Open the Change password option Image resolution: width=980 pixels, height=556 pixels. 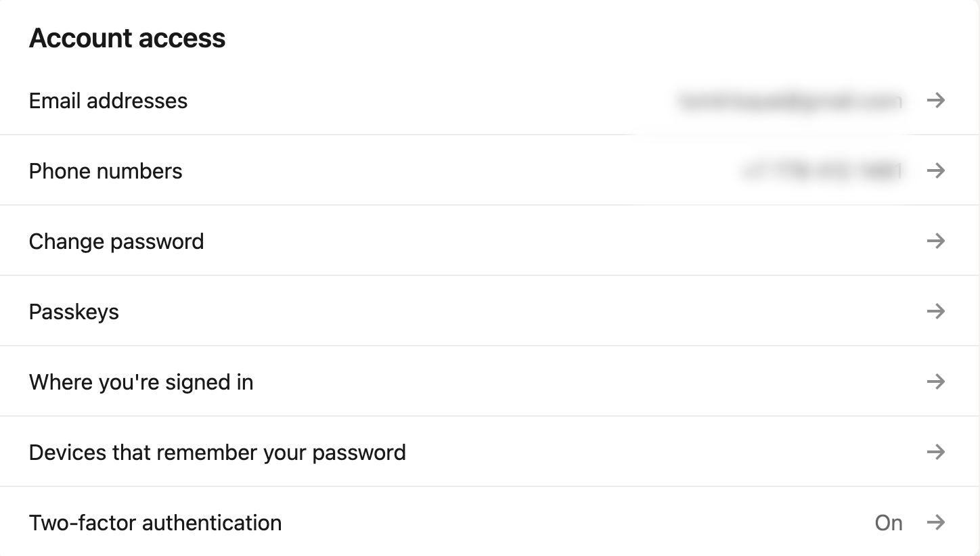(116, 241)
